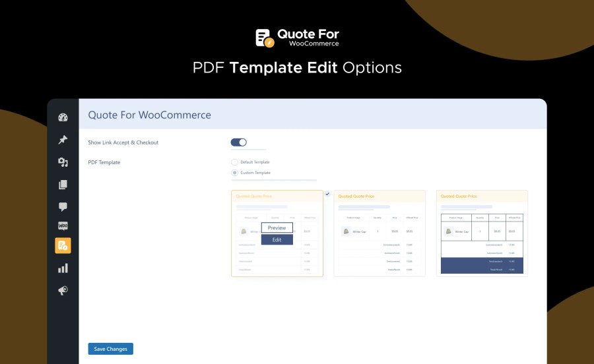The width and height of the screenshot is (594, 364).
Task: Select the template thumbnail with blue footer
Action: pos(482,233)
